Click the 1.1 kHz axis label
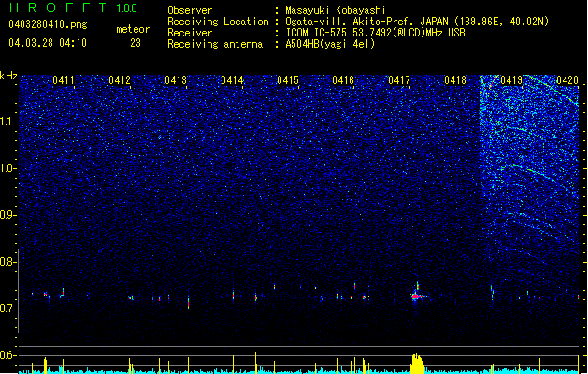The image size is (588, 374). coord(7,122)
